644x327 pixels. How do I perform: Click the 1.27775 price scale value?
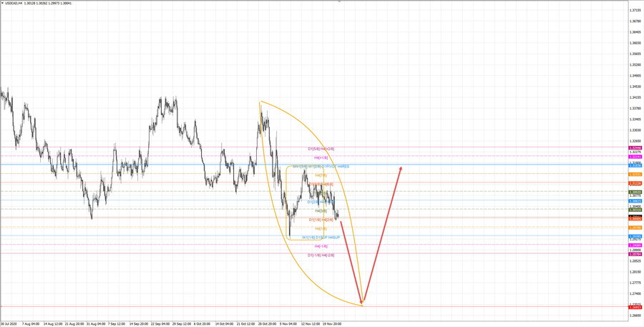[635, 283]
